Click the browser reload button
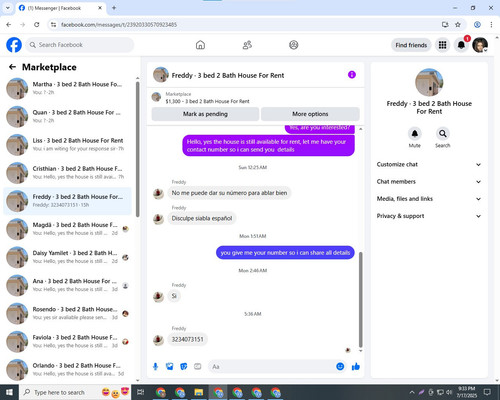Screen dimensions: 500x400 coord(37,25)
